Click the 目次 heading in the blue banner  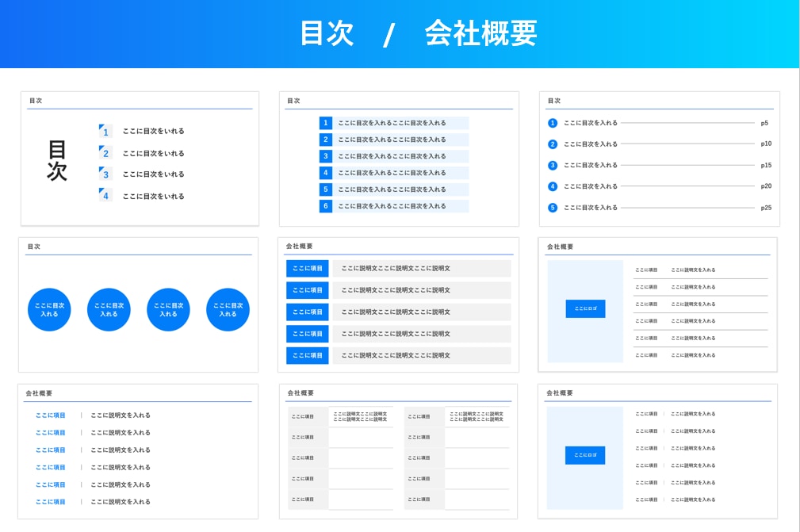pos(327,33)
